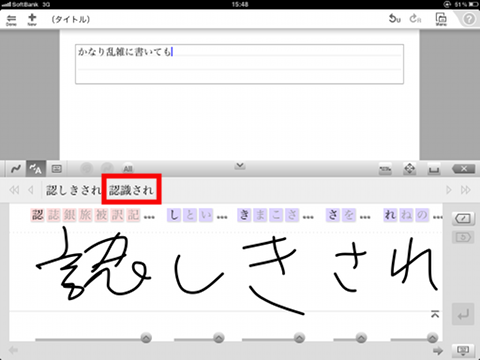Select the 銀 character candidate
The width and height of the screenshot is (480, 360).
(x=69, y=215)
